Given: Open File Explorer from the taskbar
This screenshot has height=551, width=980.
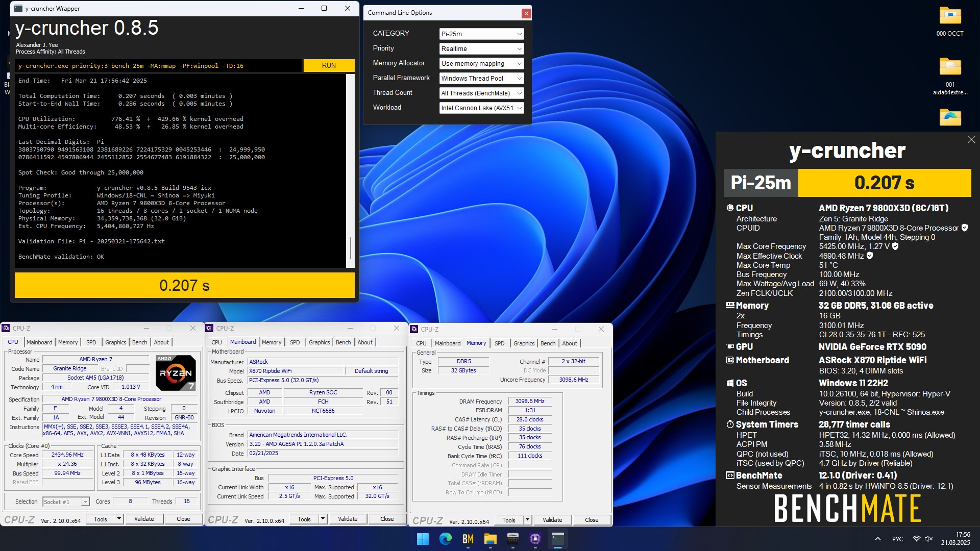Looking at the screenshot, I should tap(491, 539).
